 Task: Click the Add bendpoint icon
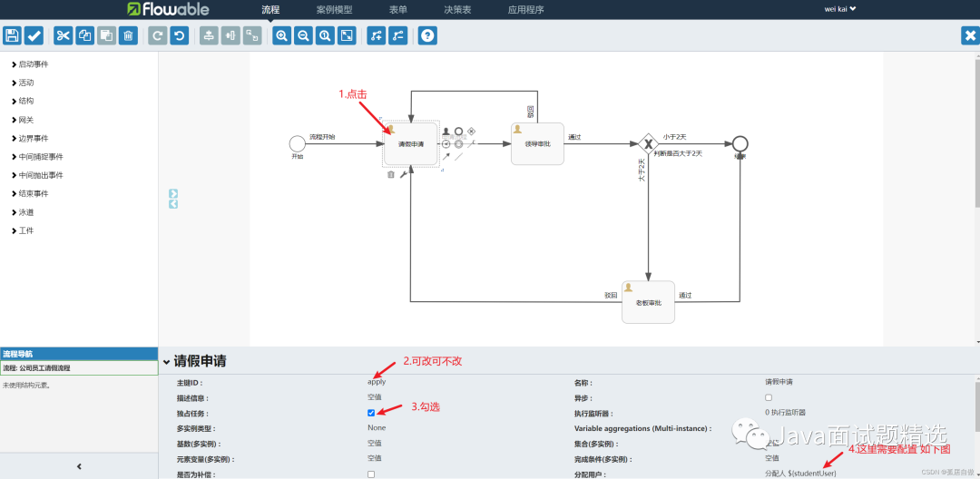click(376, 35)
